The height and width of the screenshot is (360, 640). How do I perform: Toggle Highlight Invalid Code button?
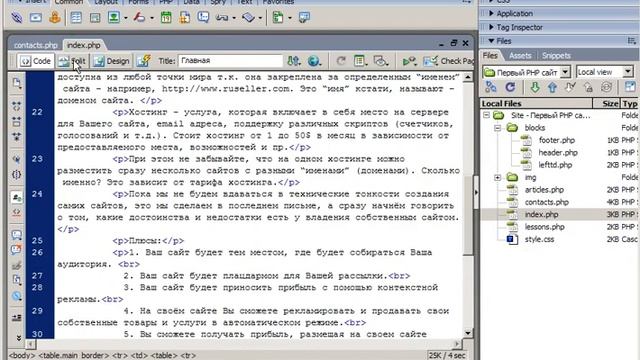(x=17, y=213)
